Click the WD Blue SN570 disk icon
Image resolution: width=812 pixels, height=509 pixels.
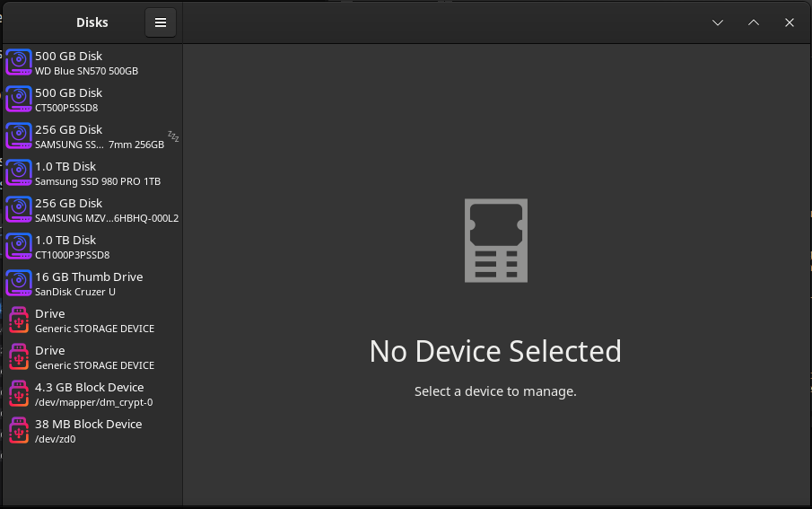tap(19, 62)
